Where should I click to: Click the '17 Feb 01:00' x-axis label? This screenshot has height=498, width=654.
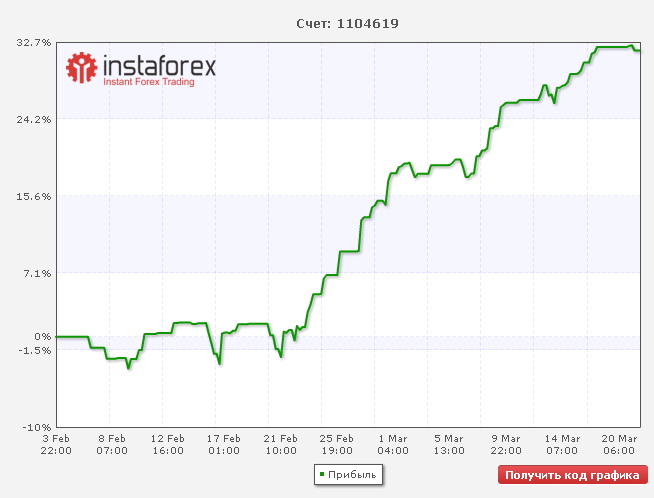[224, 445]
